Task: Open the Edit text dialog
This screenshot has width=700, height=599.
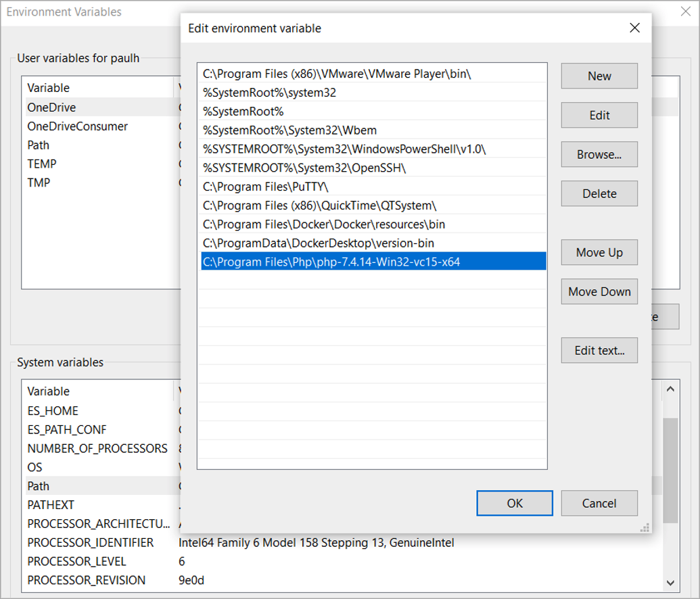Action: pyautogui.click(x=598, y=350)
